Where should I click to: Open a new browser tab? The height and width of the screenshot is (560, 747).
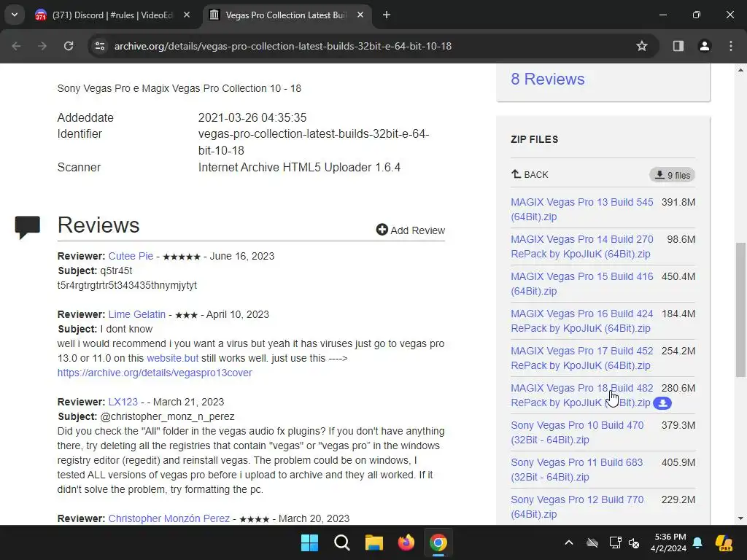387,15
